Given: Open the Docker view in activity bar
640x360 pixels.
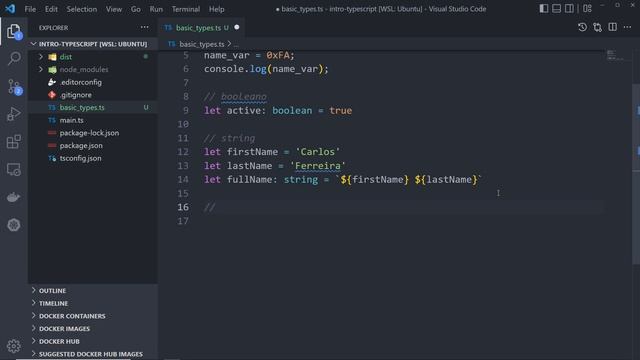Looking at the screenshot, I should pos(14,197).
